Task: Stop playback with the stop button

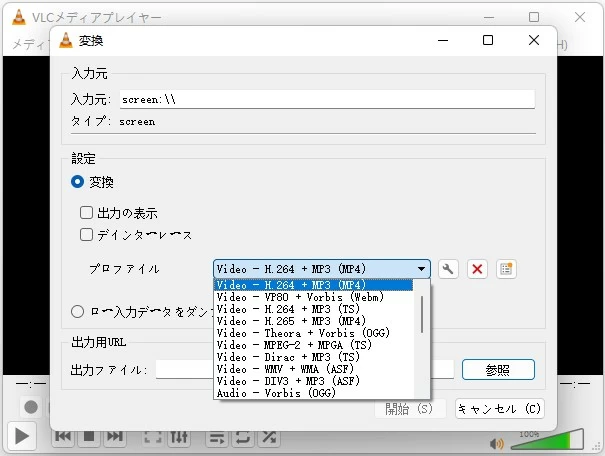Action: (x=88, y=437)
